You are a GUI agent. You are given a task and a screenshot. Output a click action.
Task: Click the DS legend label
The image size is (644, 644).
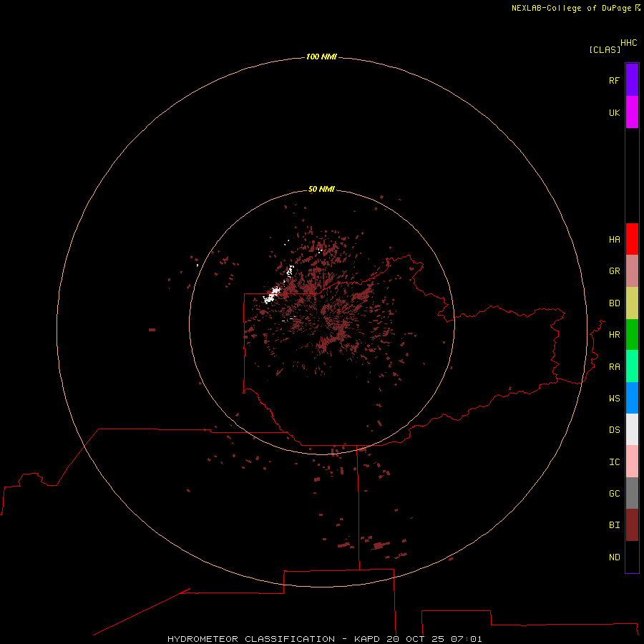614,430
